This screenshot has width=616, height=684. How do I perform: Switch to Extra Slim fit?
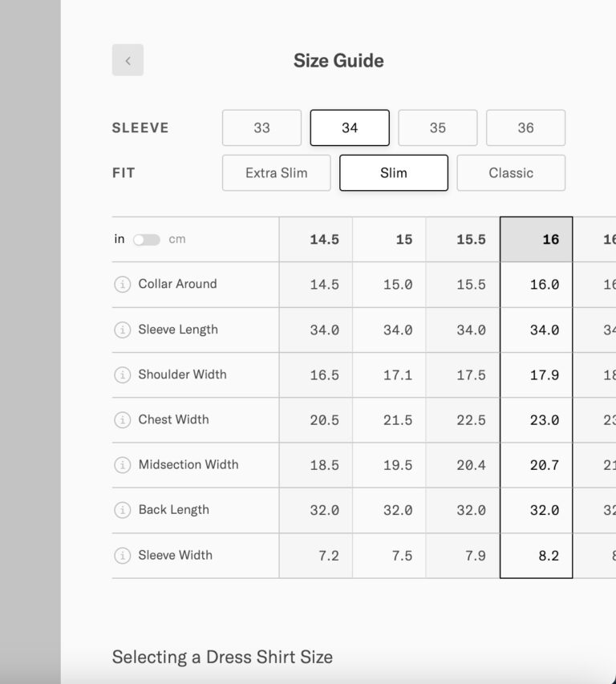pyautogui.click(x=276, y=172)
